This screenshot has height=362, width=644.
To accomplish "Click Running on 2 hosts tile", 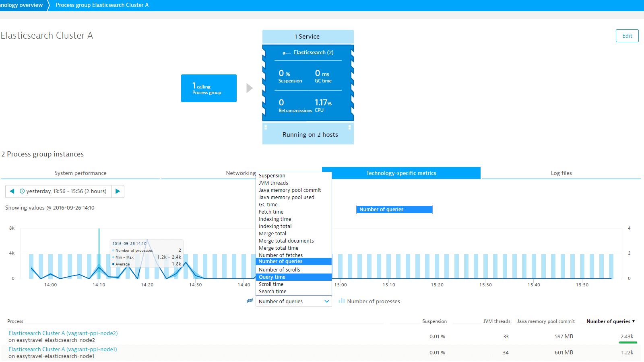I will point(308,134).
